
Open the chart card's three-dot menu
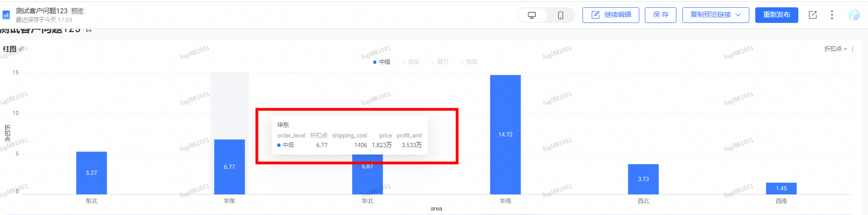point(852,49)
